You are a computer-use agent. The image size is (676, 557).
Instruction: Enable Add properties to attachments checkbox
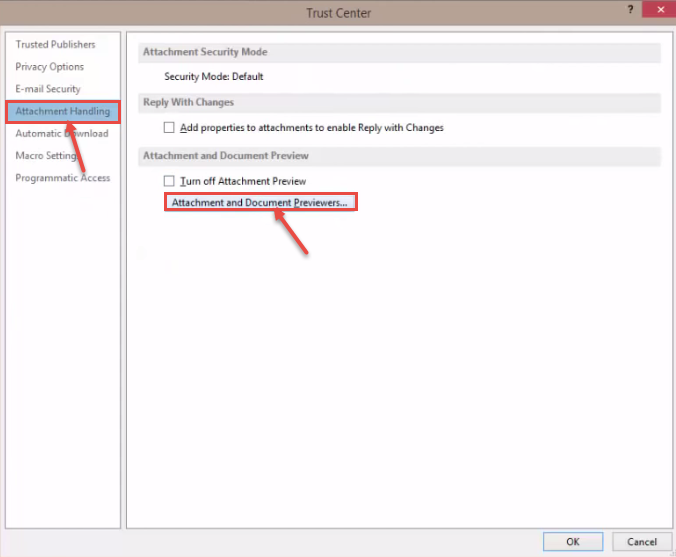169,128
